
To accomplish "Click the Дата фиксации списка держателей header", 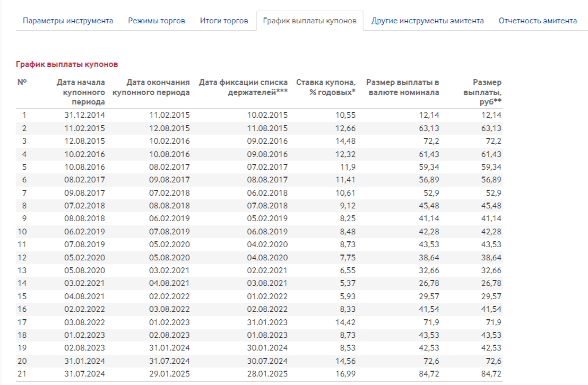I will tap(243, 87).
